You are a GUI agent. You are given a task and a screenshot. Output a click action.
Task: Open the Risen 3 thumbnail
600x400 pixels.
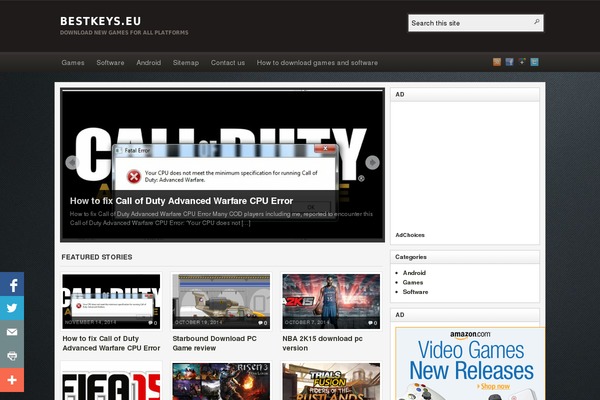[x=221, y=382]
